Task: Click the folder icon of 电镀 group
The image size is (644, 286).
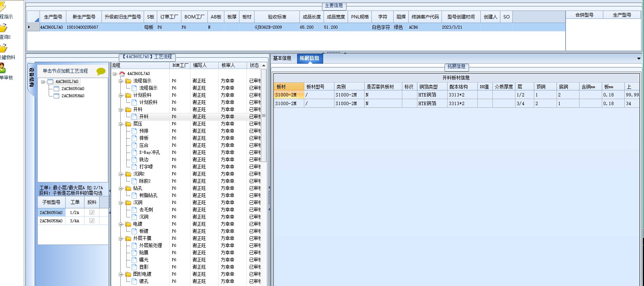Action: tap(128, 224)
